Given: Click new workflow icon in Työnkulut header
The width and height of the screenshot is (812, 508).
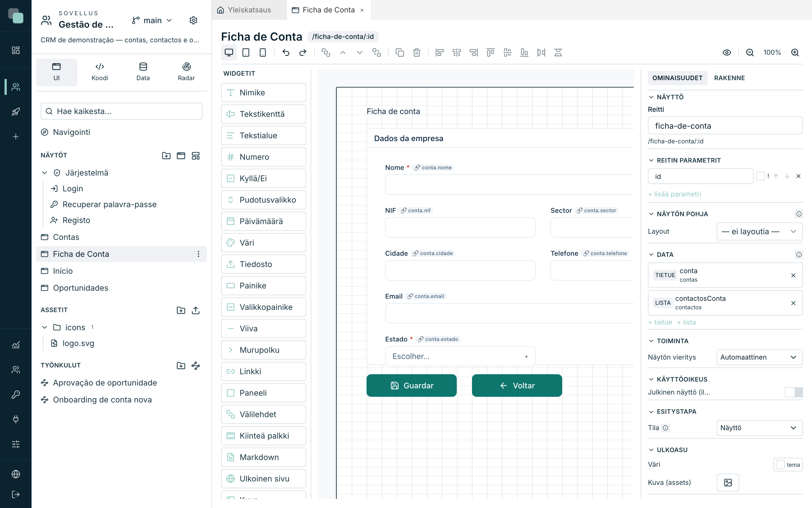Looking at the screenshot, I should [x=196, y=365].
